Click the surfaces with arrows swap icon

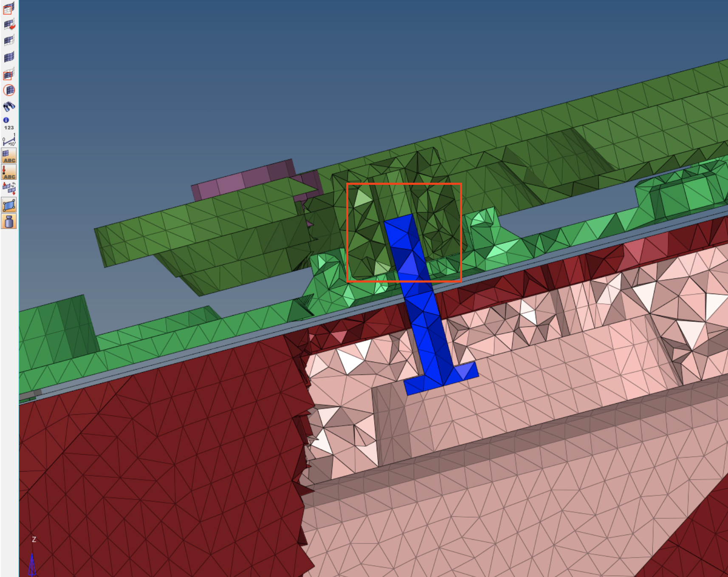tap(9, 188)
